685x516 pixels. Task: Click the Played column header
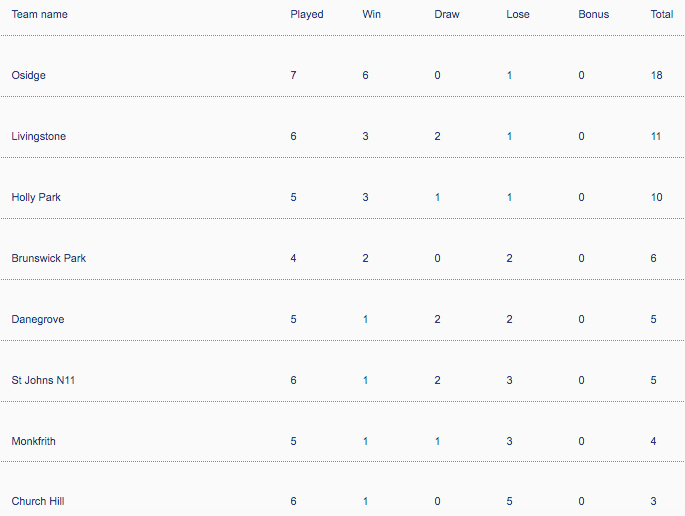click(x=307, y=15)
